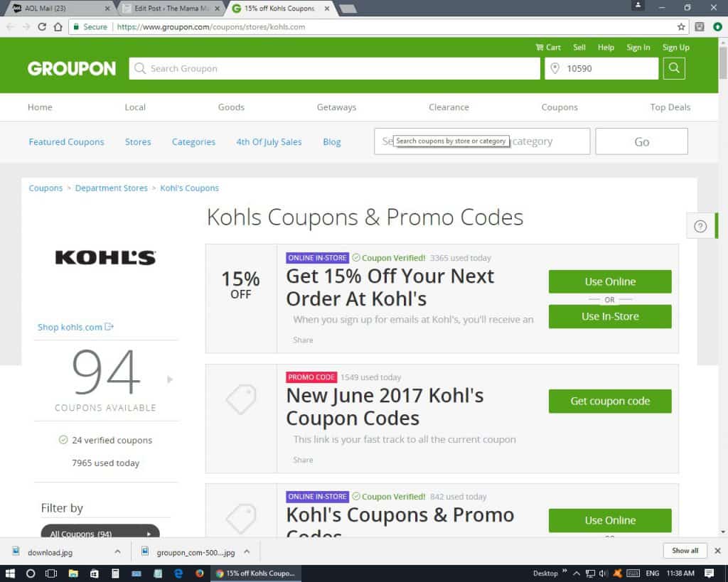Expand the All Coupons (94) filter
This screenshot has height=582, width=728.
[100, 532]
